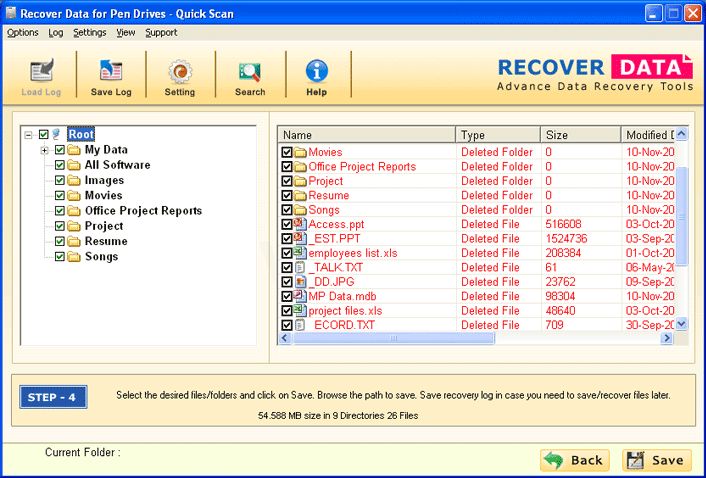Click the Back button

click(x=573, y=460)
